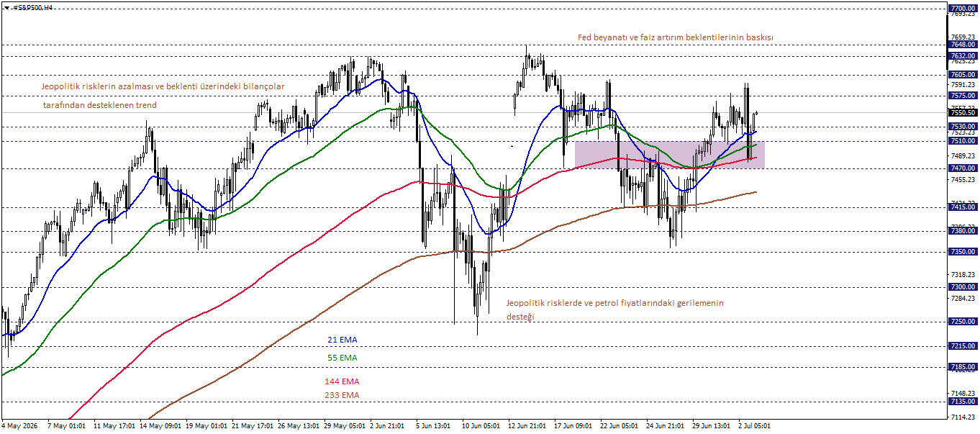980x434 pixels.
Task: Select the #S&P500,H4 symbol title
Action: [32, 6]
